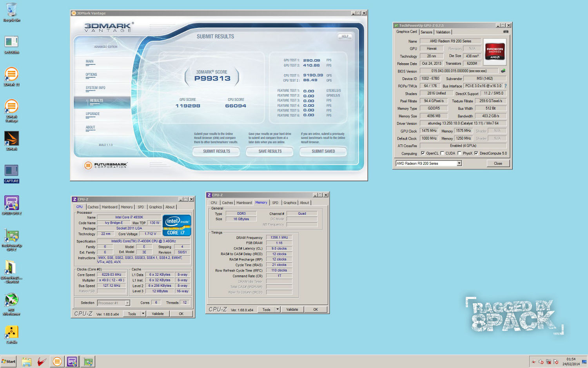The width and height of the screenshot is (588, 368).
Task: Switch to the 3DMark Vantage taskbar button
Action: 57,362
